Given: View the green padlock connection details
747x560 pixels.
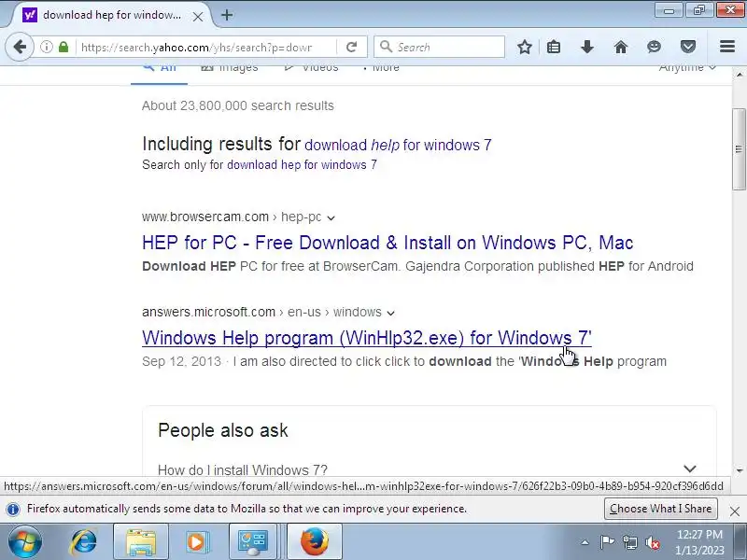Looking at the screenshot, I should [x=63, y=48].
